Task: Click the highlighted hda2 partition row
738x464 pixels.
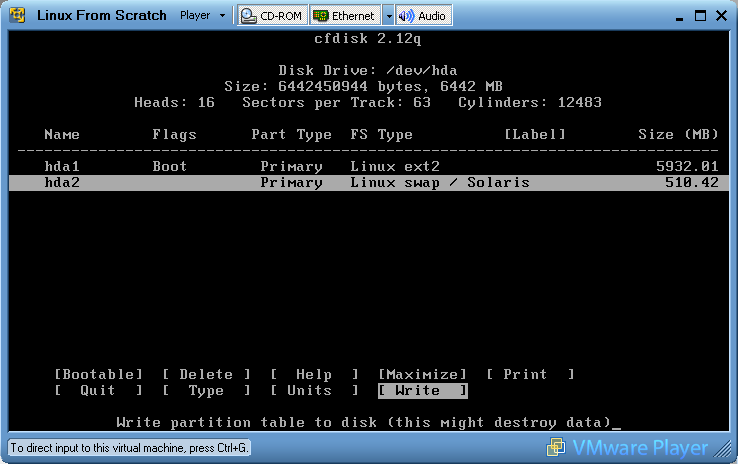Action: (x=369, y=183)
